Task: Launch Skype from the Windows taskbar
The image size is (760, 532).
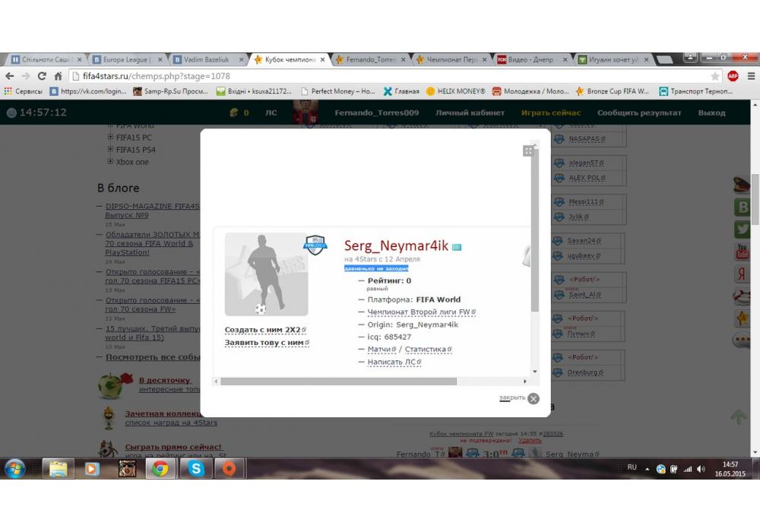Action: pyautogui.click(x=196, y=469)
